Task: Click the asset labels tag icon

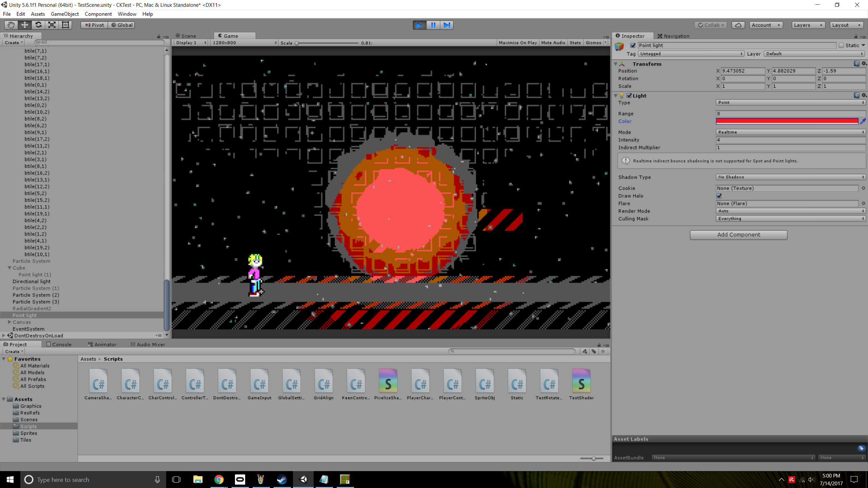Action: pos(861,448)
